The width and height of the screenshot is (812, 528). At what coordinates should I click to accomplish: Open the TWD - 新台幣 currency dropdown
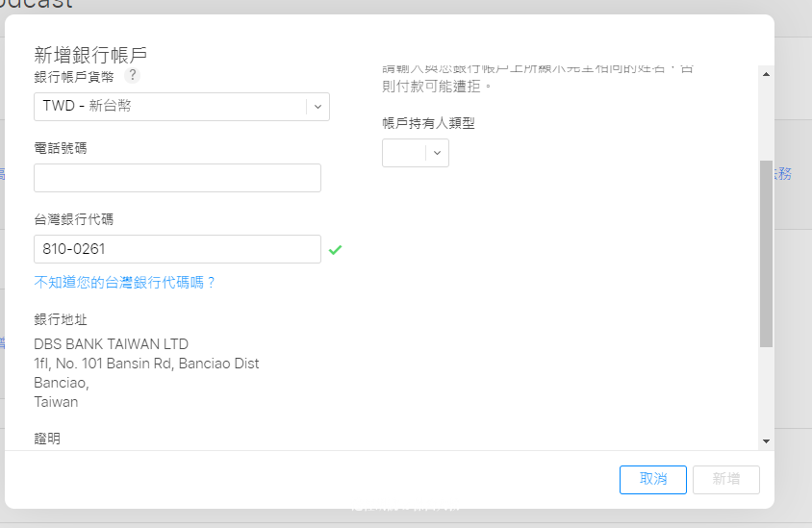click(x=182, y=107)
